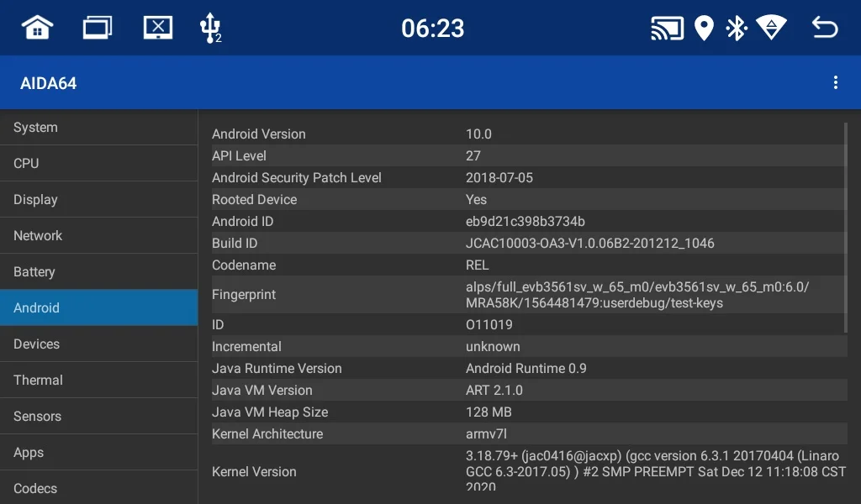Open the Thermal section

[x=99, y=380]
